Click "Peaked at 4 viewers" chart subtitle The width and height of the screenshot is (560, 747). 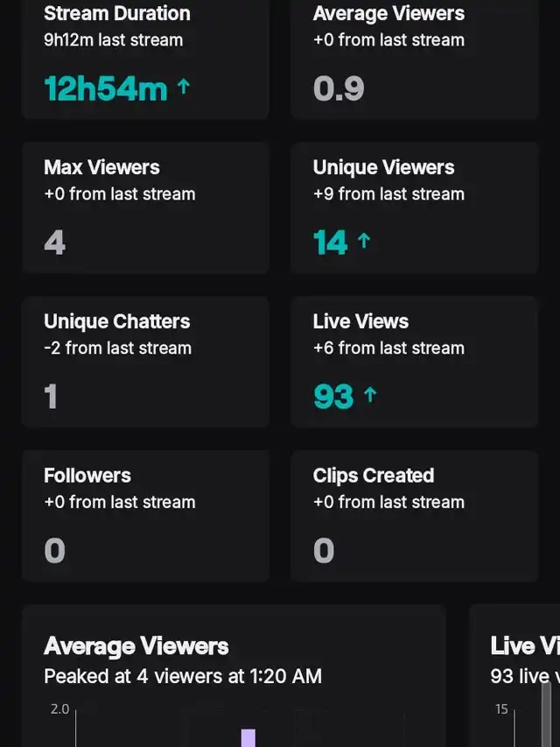point(183,676)
